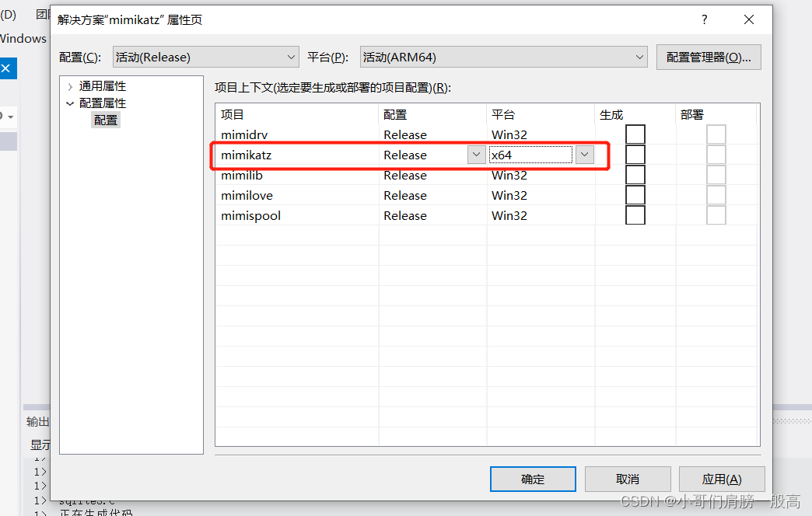Image resolution: width=812 pixels, height=516 pixels.
Task: Click the 确定 button
Action: [533, 479]
